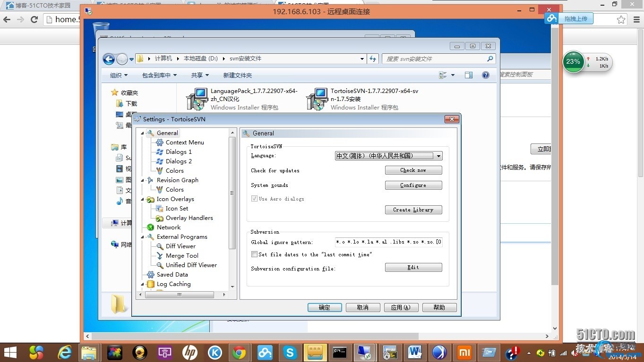
Task: Click the Create Library button
Action: [413, 210]
